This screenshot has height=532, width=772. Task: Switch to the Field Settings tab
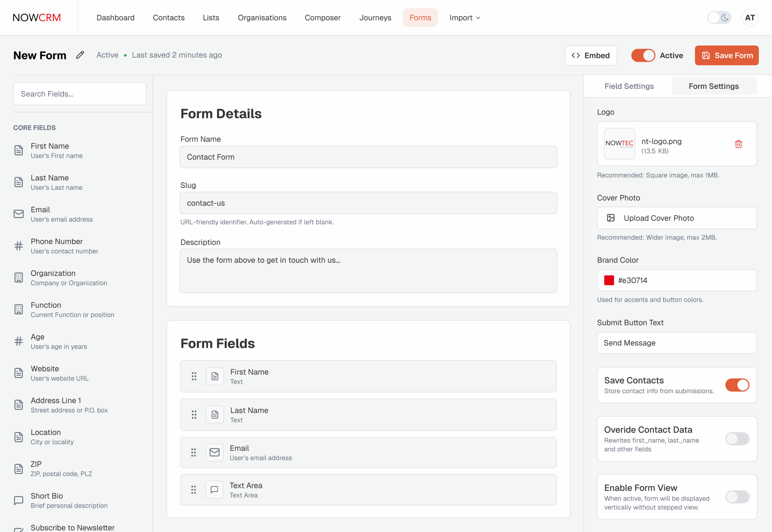pos(629,86)
